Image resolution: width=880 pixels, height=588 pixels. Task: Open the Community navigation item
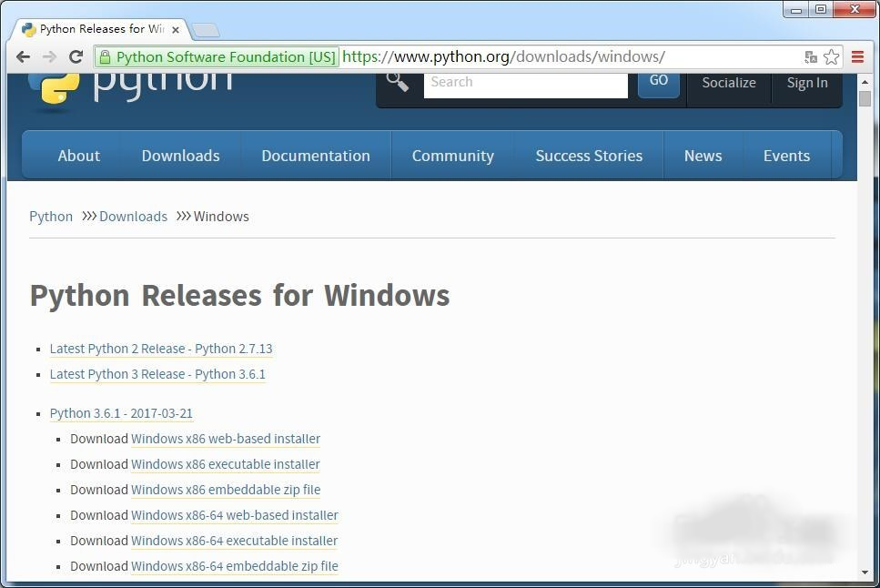[x=453, y=156]
